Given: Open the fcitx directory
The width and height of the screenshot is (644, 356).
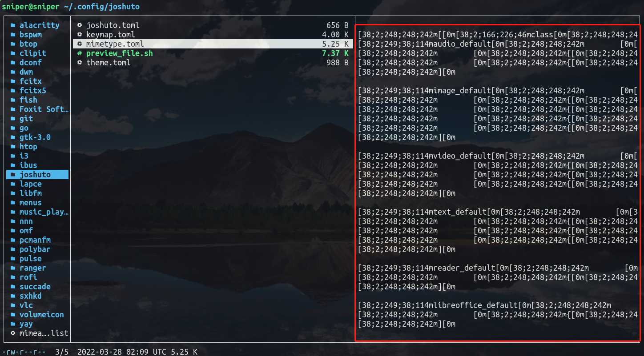Looking at the screenshot, I should 31,81.
